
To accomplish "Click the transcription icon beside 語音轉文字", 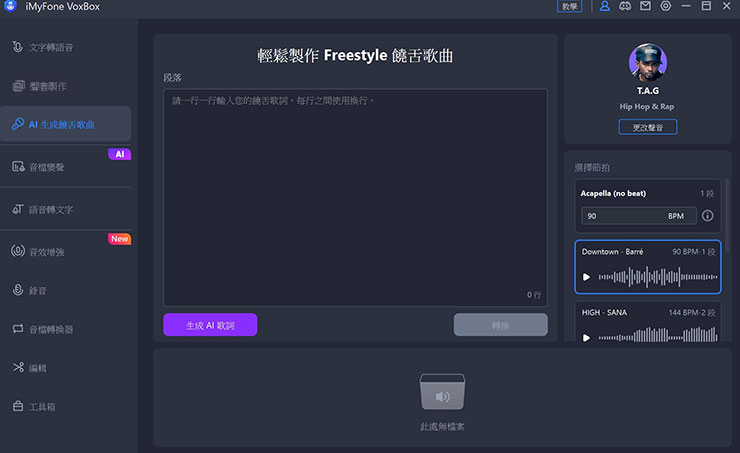I will (x=18, y=209).
